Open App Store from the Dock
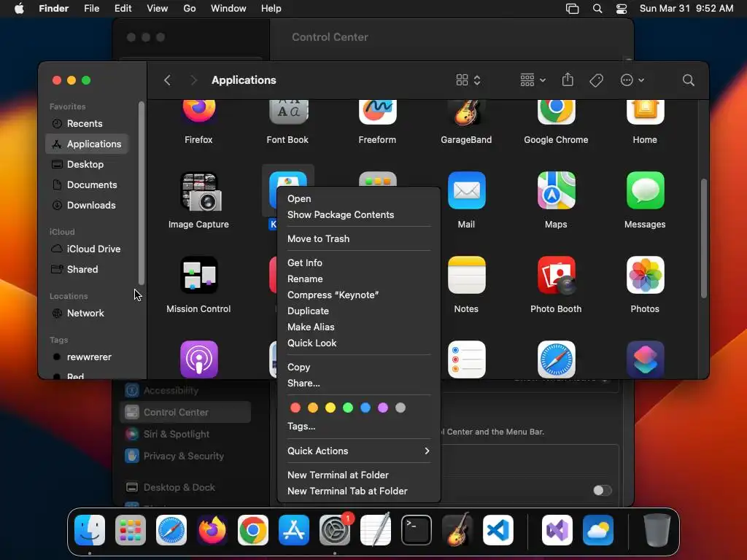The image size is (747, 560). [x=294, y=530]
